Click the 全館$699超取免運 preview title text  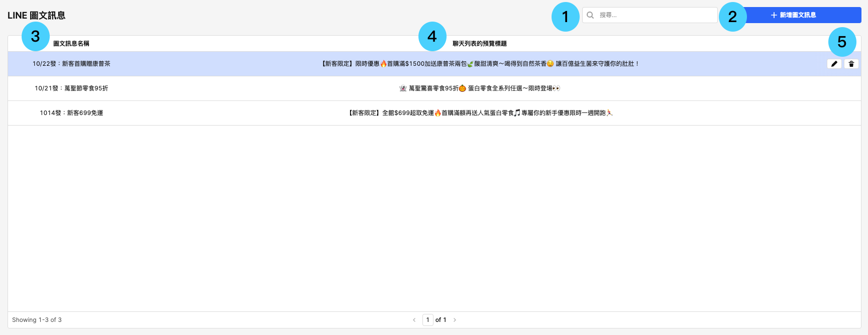click(480, 113)
